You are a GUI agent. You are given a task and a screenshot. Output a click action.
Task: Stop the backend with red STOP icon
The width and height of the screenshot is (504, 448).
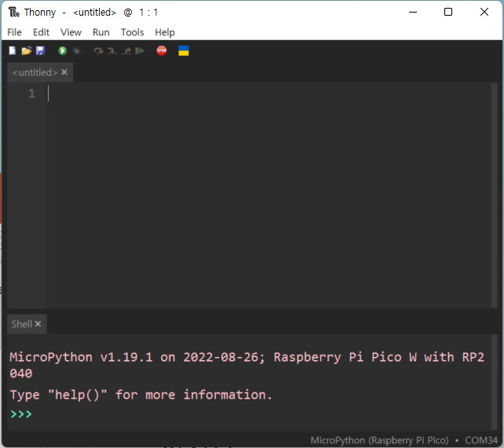(x=162, y=51)
